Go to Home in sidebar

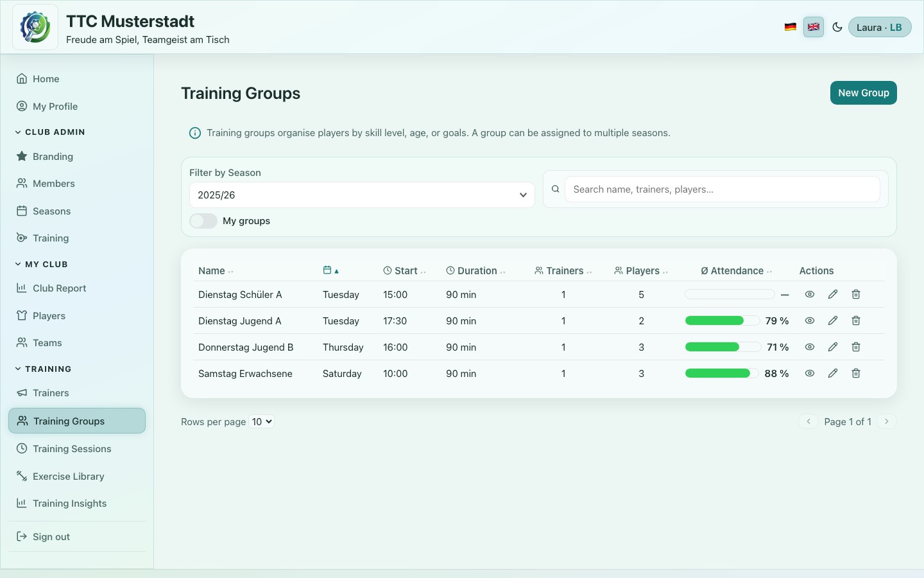(x=77, y=79)
